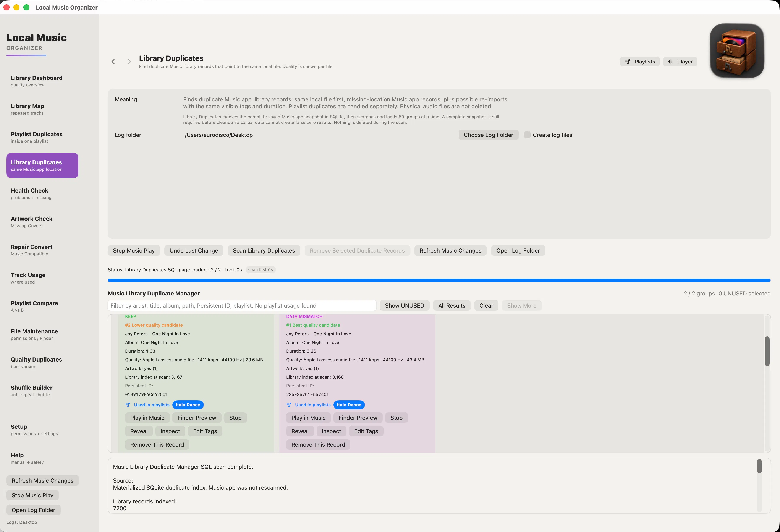Click Play in Music on DATA MISMATCH card
Viewport: 780px width, 532px height.
(x=308, y=418)
